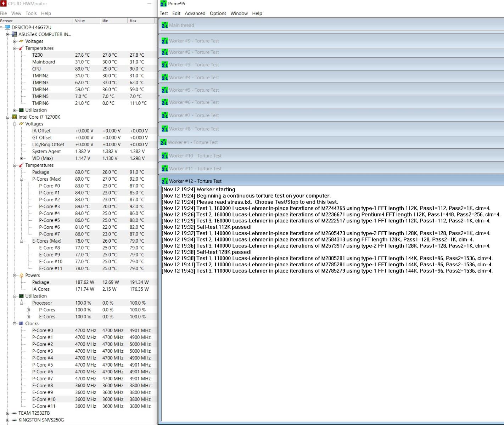Viewport: 504px width, 425px height.
Task: Click the Worker #8 Torture Test icon
Action: point(164,129)
